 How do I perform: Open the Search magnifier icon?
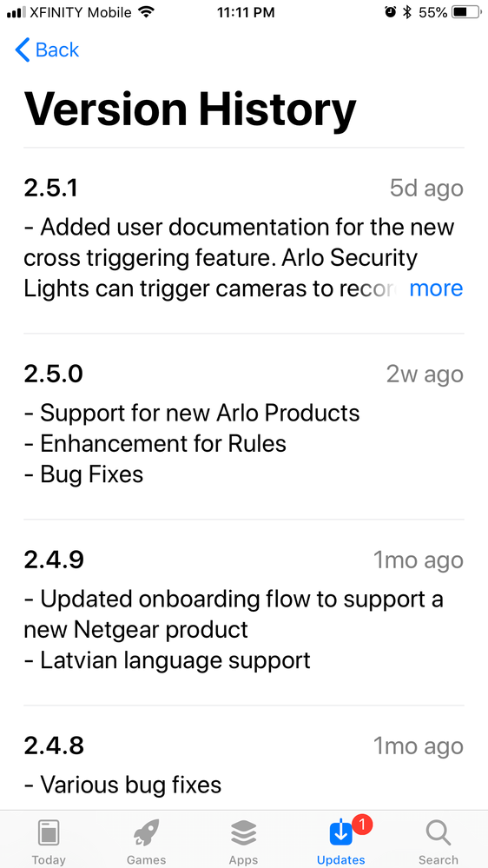point(439,833)
